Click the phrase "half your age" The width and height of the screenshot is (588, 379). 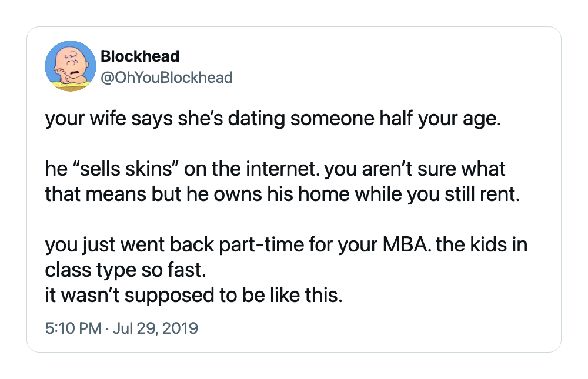[440, 119]
